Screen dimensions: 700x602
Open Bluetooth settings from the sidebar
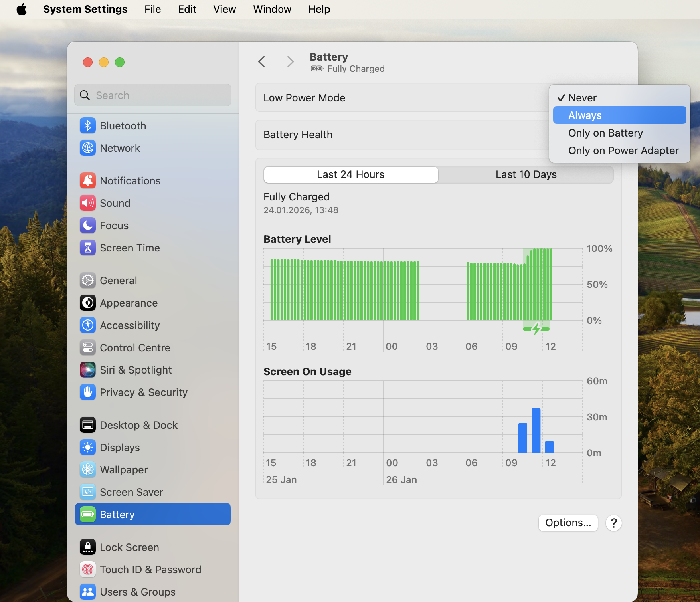tap(123, 125)
